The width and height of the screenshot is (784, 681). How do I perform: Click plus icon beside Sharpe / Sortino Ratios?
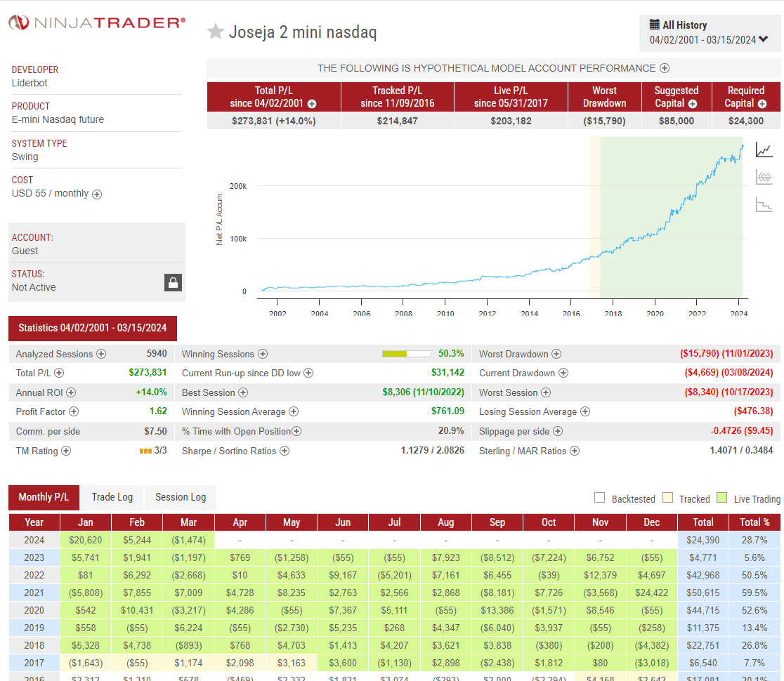(285, 451)
